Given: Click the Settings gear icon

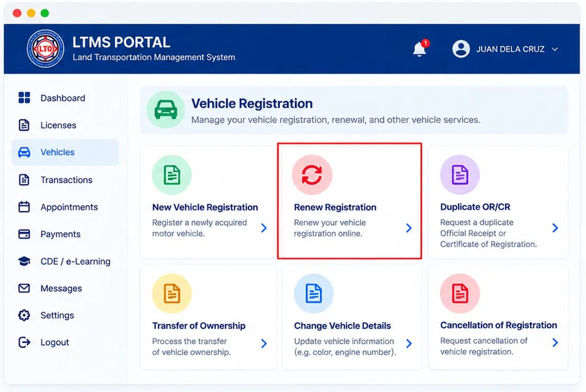Looking at the screenshot, I should (24, 315).
